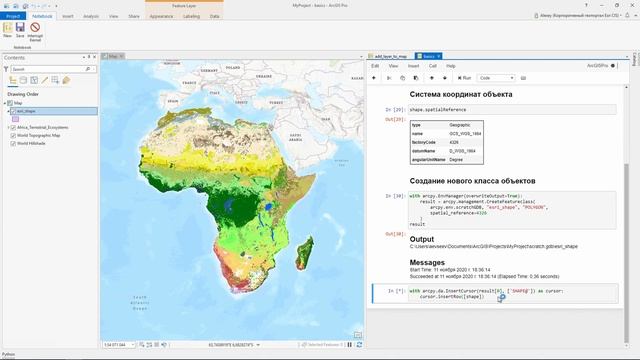Cut selected notebook cell with scissors
640x360 pixels.
(389, 78)
